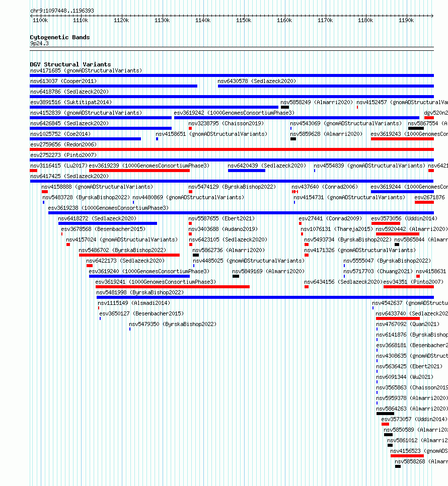This screenshot has width=448, height=486.
Task: Click nsv5555047 (ByrskaBishop2022) label
Action: 387,261
